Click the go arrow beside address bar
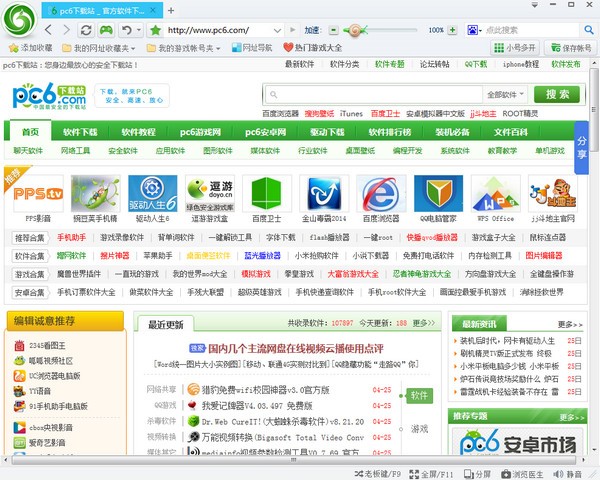 (x=293, y=30)
